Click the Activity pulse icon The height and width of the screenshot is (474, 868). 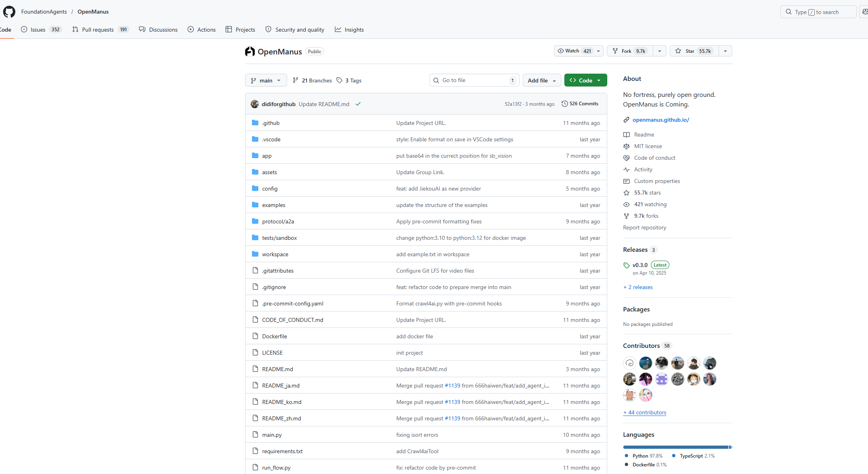click(626, 169)
